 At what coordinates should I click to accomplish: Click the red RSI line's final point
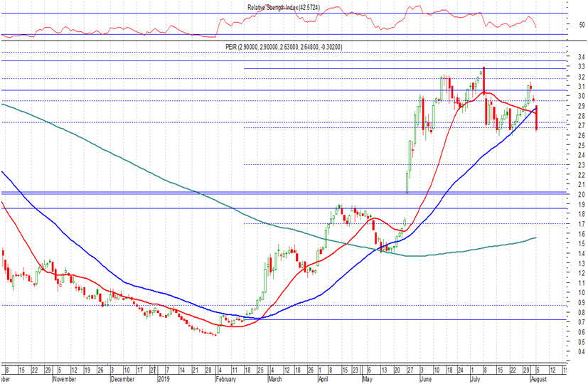coord(536,28)
